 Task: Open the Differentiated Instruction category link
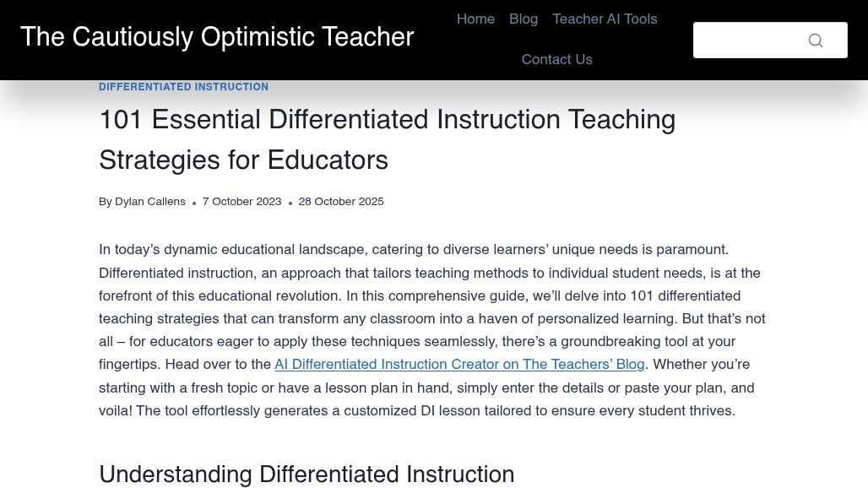(x=183, y=87)
